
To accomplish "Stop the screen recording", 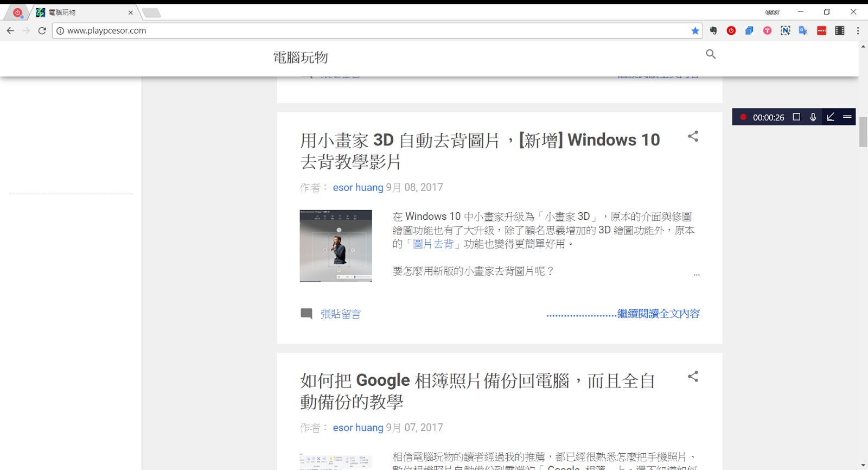I will coord(796,117).
